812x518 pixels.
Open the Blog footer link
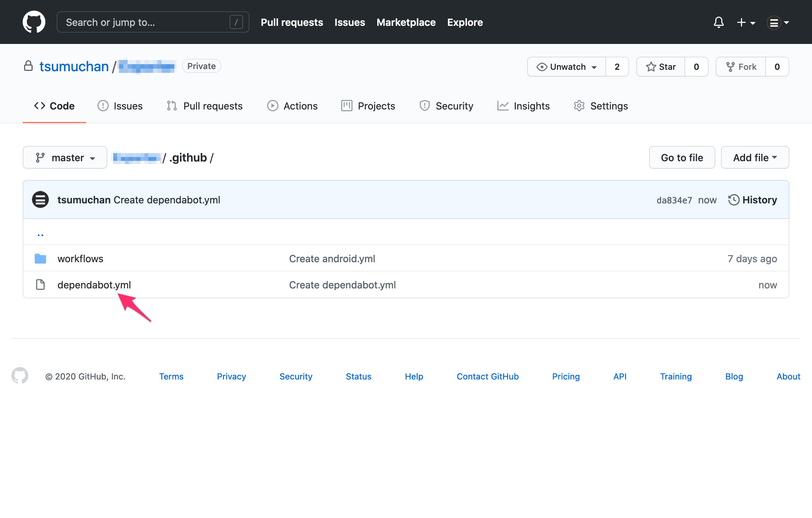pos(734,376)
